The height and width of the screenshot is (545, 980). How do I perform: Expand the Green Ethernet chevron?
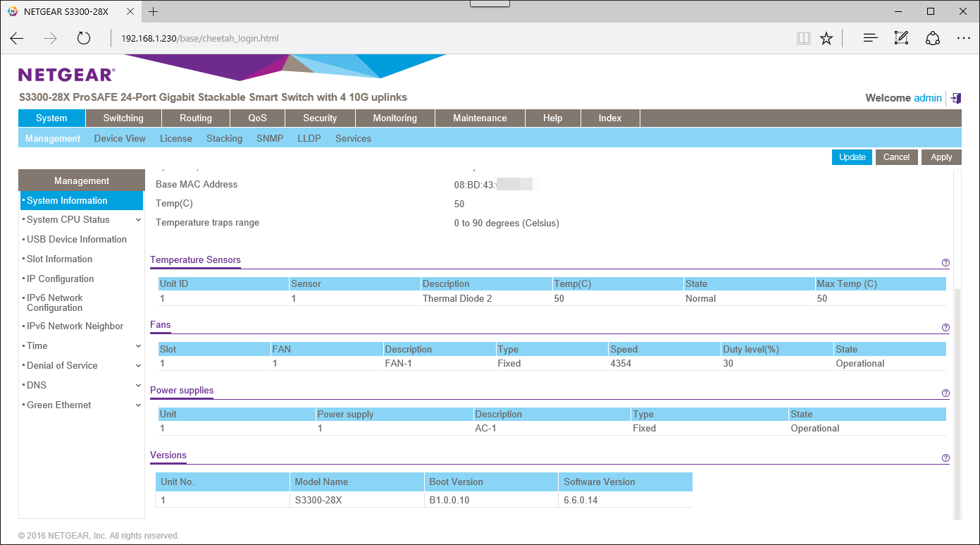point(138,405)
